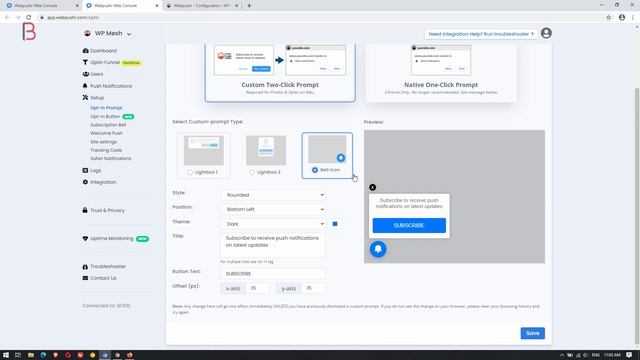
Task: Open Welcome Push settings
Action: [106, 133]
